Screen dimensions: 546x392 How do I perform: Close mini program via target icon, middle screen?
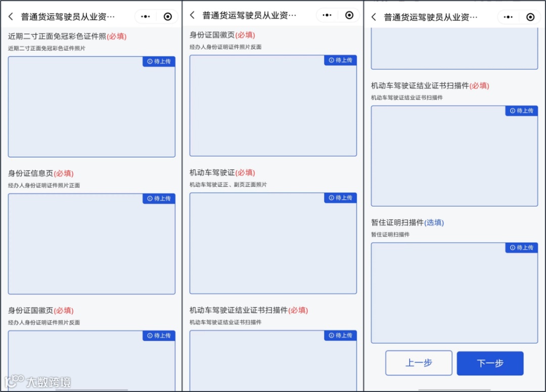[349, 15]
